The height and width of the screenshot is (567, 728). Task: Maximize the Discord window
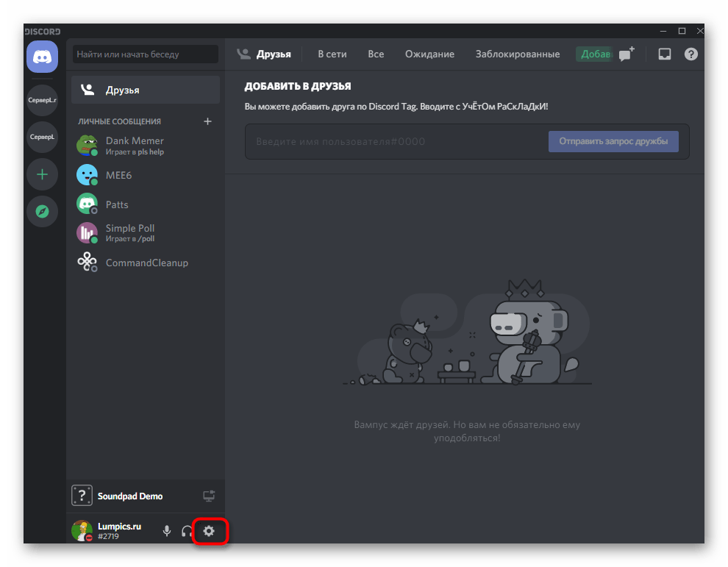click(682, 31)
